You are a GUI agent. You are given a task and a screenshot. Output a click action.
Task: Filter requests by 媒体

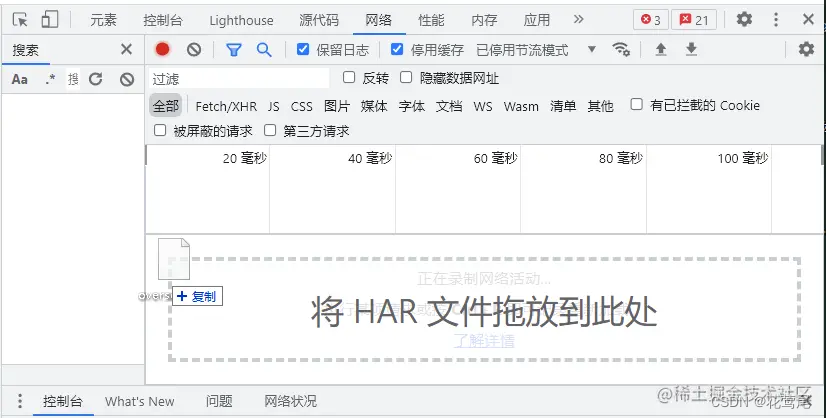coord(374,106)
